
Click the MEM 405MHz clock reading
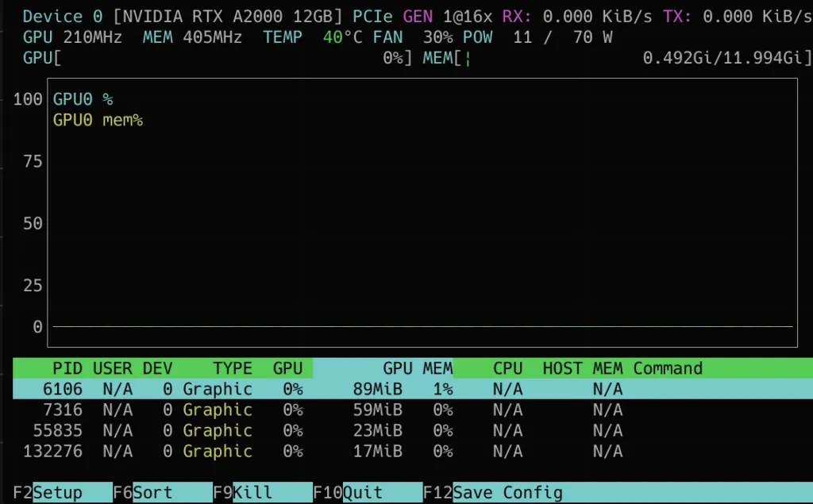pos(192,37)
